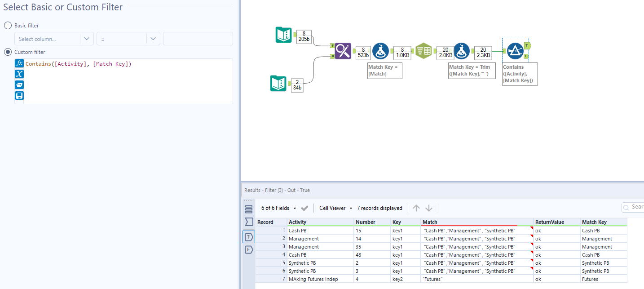Image resolution: width=644 pixels, height=289 pixels.
Task: Select the Formula tool with Trim expression annotation
Action: coord(462,51)
